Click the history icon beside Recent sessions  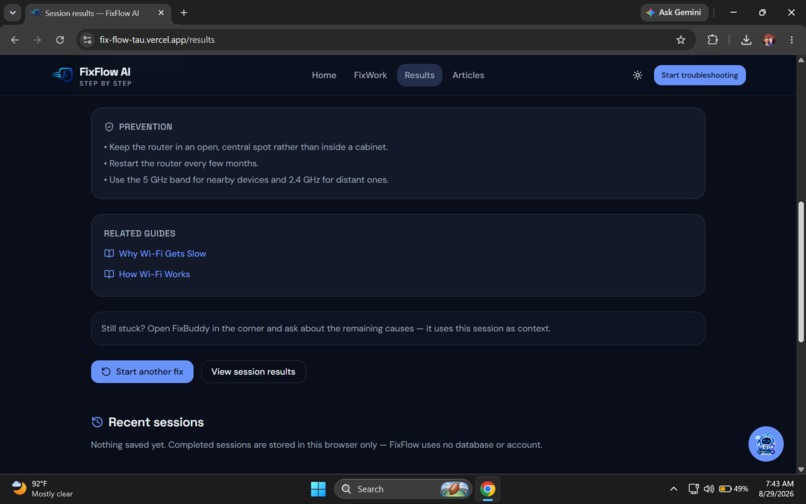pos(97,422)
